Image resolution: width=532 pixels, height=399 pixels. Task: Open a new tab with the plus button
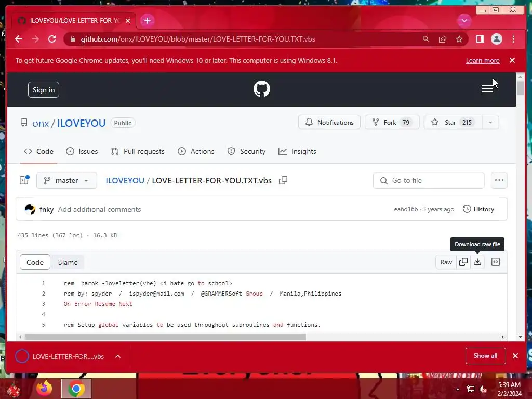(147, 21)
